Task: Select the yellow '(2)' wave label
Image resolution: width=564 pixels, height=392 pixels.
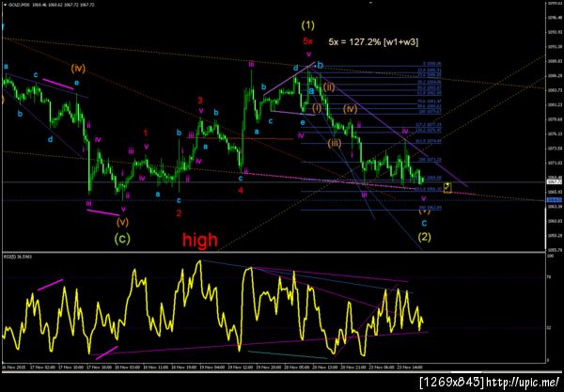Action: pyautogui.click(x=425, y=237)
